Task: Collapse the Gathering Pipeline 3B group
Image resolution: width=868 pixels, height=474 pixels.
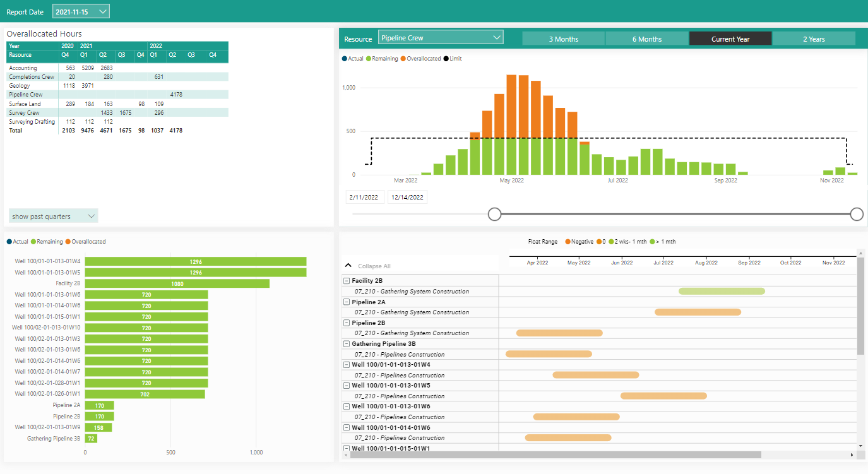Action: pos(346,344)
